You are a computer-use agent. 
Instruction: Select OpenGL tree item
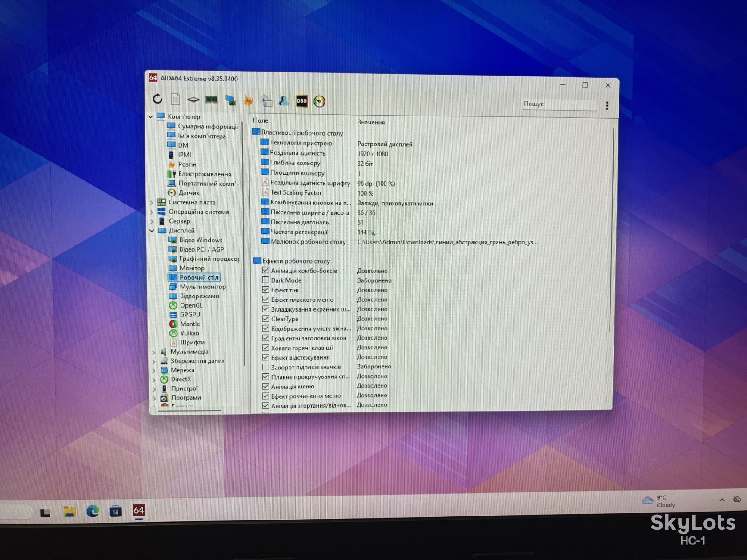(x=191, y=305)
